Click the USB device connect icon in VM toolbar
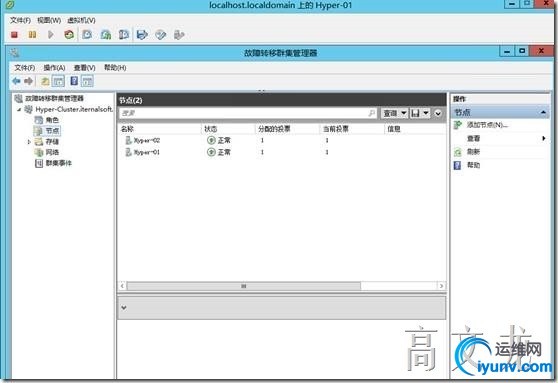Screen dimensions: 558x383 click(x=179, y=35)
